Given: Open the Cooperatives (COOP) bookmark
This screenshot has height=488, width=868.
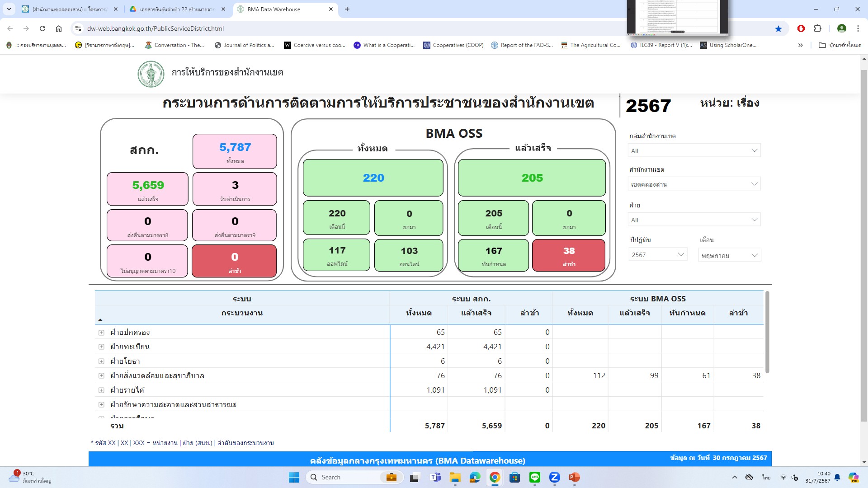Looking at the screenshot, I should coord(453,45).
